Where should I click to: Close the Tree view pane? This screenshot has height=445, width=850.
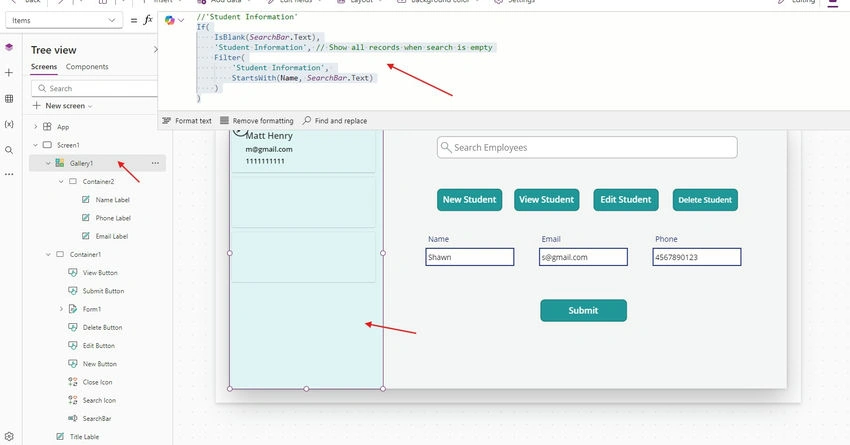tap(155, 50)
